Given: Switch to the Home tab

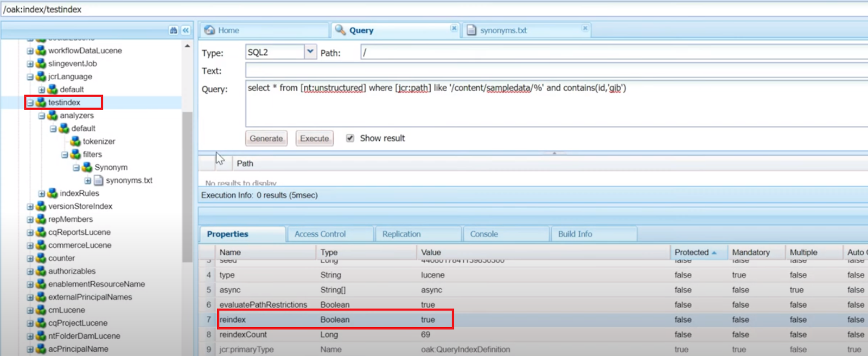Looking at the screenshot, I should [264, 30].
